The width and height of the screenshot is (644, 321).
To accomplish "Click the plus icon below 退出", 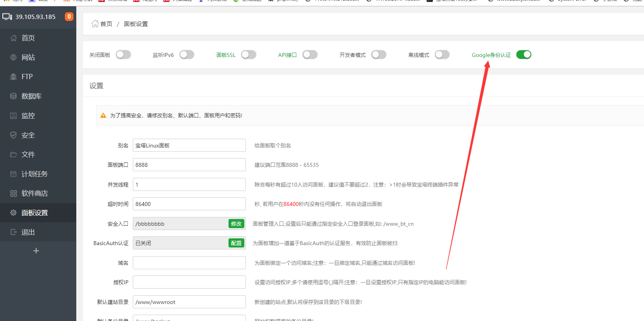I will coord(36,251).
